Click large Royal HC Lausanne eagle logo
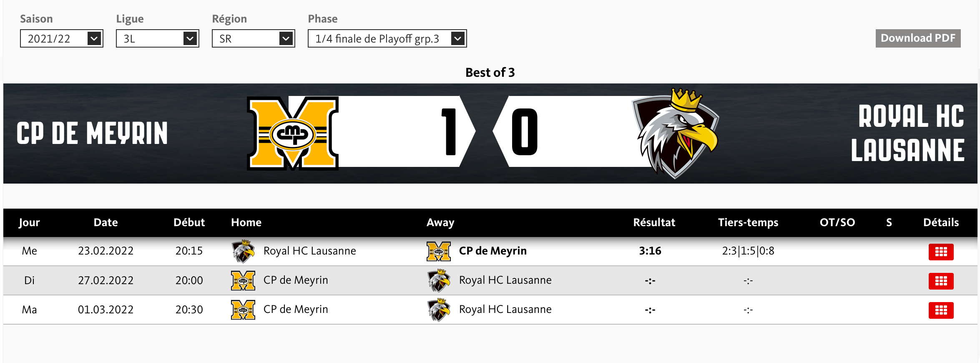The image size is (980, 363). [x=676, y=134]
